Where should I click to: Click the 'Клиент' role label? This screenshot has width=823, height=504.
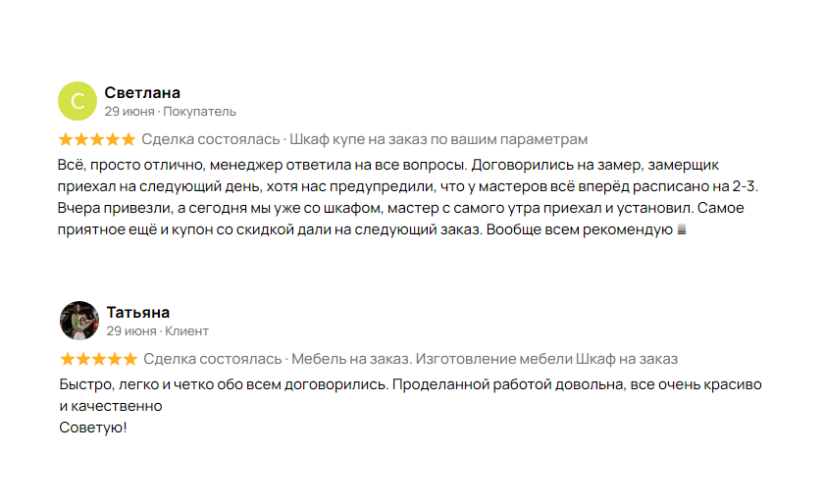click(x=186, y=331)
